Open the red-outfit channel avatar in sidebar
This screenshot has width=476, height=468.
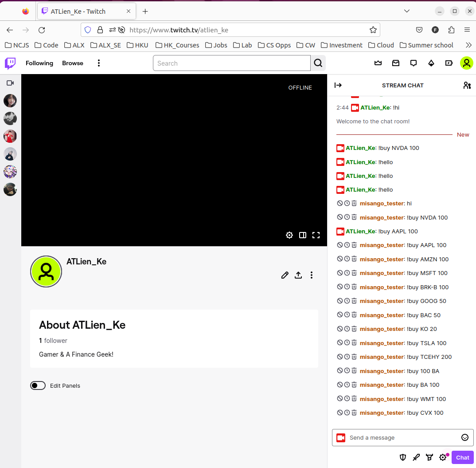[10, 136]
